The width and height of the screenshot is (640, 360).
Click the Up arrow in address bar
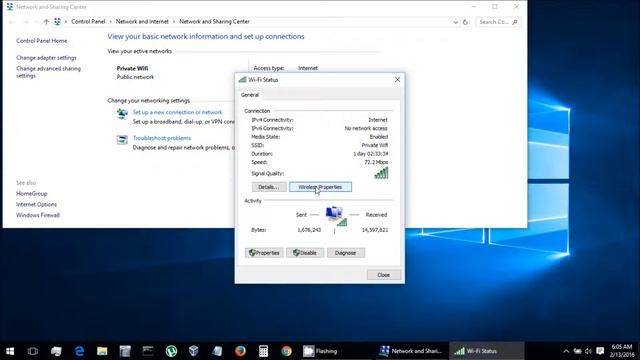(46, 22)
